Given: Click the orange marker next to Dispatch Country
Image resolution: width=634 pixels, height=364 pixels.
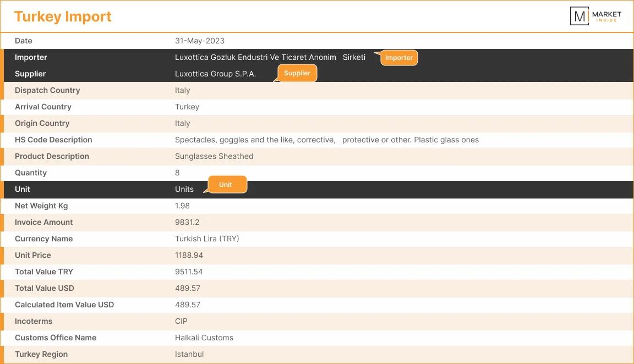Looking at the screenshot, I should pyautogui.click(x=3, y=90).
